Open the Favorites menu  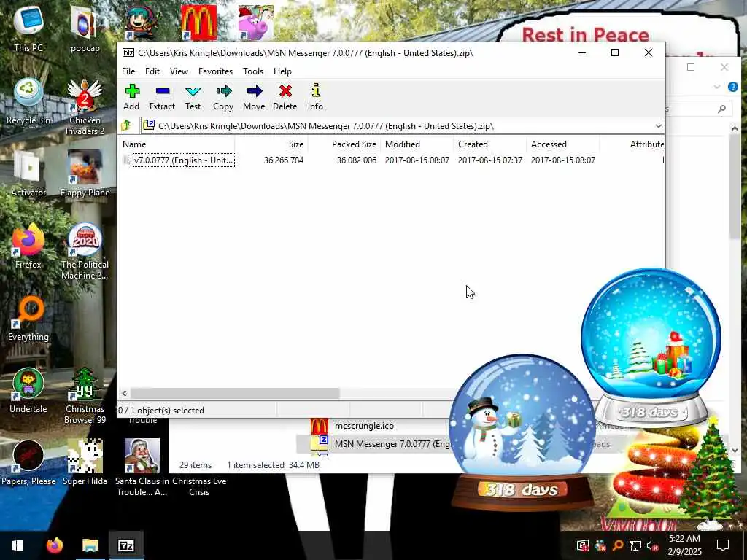pos(215,71)
